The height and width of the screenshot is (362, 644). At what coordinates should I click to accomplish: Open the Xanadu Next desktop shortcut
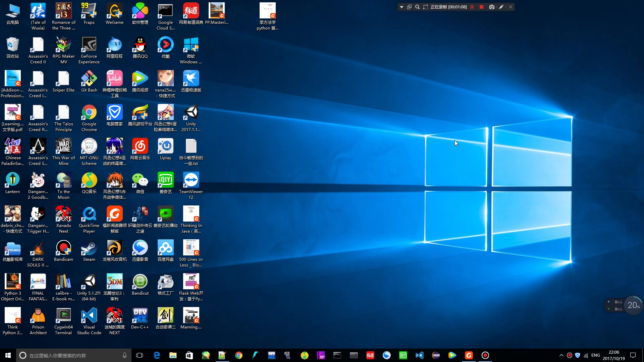pos(63,220)
